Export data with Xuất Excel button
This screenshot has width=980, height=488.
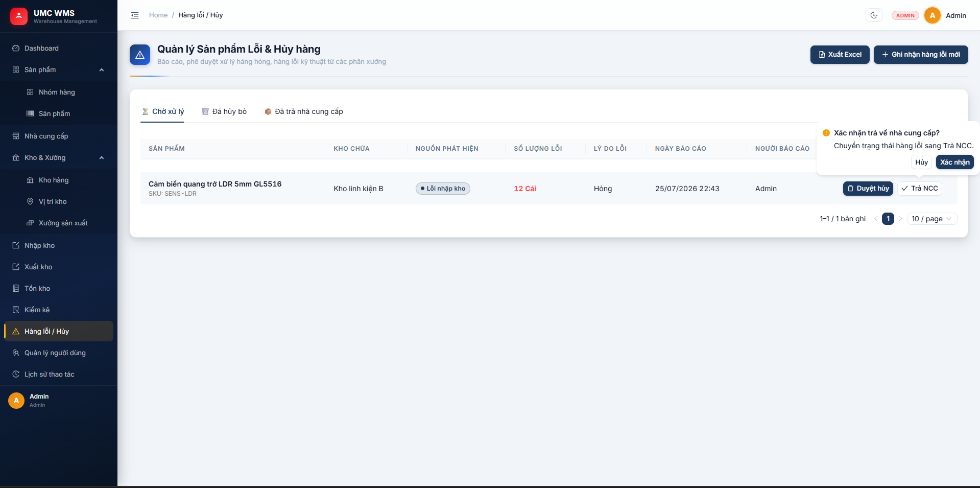840,55
